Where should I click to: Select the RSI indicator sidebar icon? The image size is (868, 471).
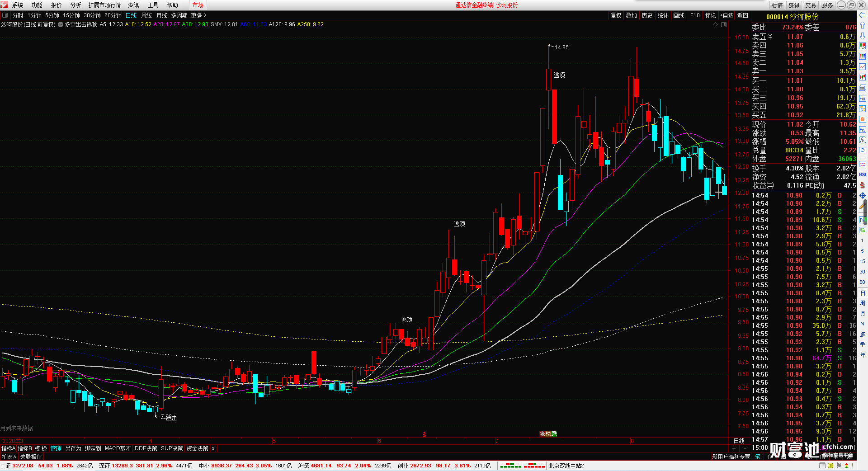pyautogui.click(x=862, y=174)
